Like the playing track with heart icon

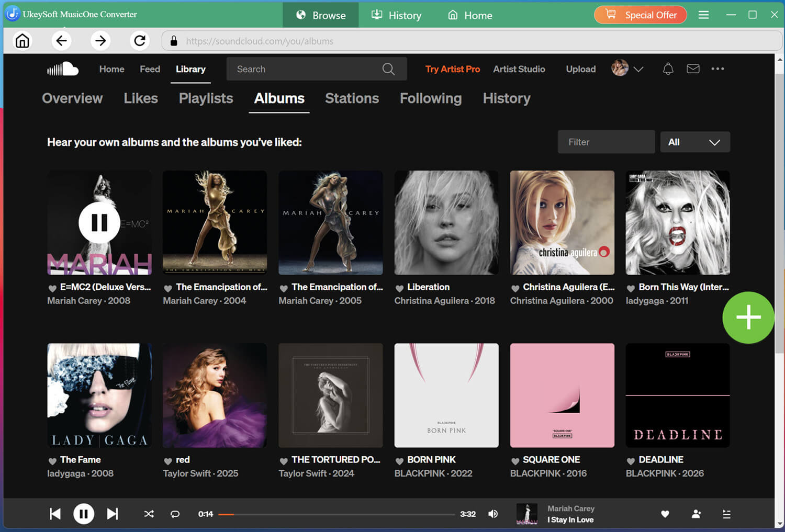pos(665,514)
